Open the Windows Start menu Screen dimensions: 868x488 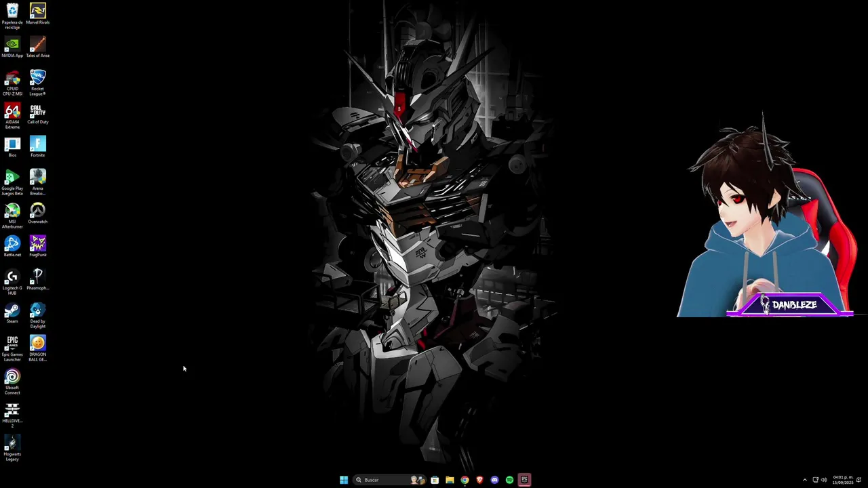click(x=344, y=480)
